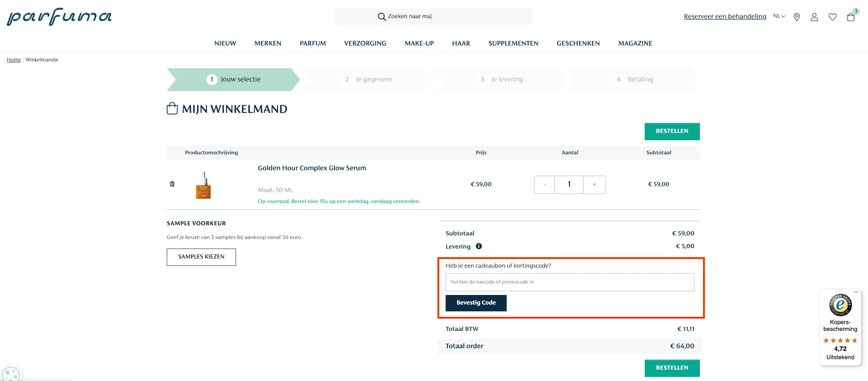Viewport: 868px width, 381px height.
Task: Select the Je levering step
Action: pos(501,80)
